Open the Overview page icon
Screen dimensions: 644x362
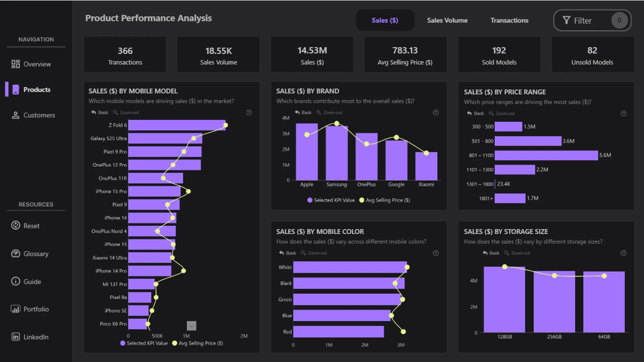coord(15,64)
